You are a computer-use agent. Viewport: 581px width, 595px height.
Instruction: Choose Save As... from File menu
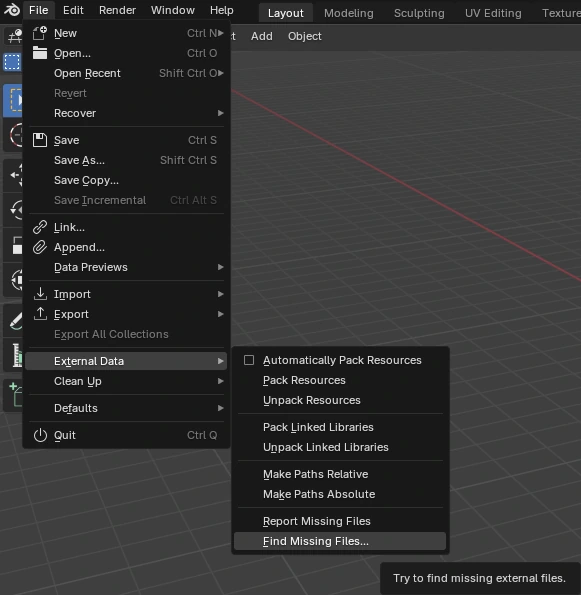tap(126, 160)
